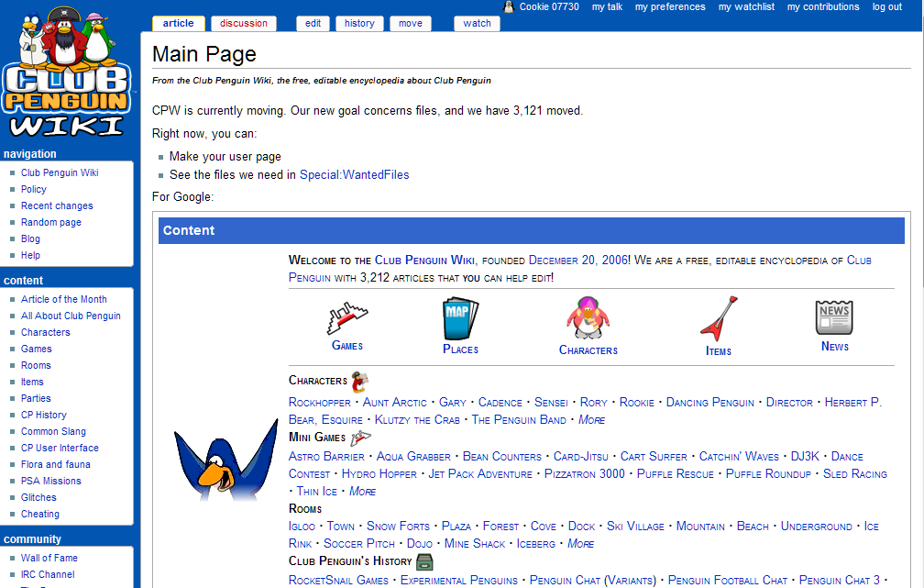Open my contributions
The width and height of the screenshot is (924, 588).
pyautogui.click(x=823, y=7)
